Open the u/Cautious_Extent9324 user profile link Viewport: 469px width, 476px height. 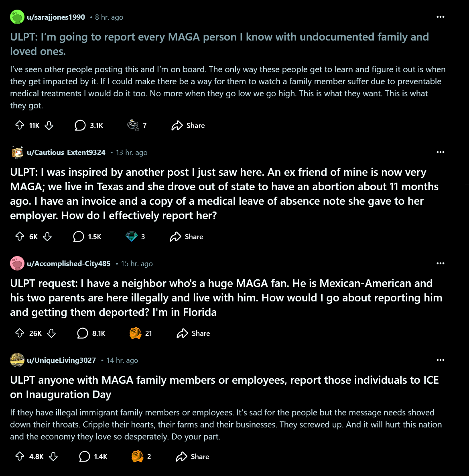66,153
